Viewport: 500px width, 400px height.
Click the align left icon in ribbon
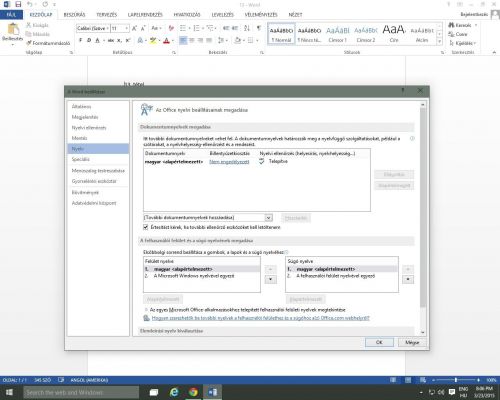(183, 40)
